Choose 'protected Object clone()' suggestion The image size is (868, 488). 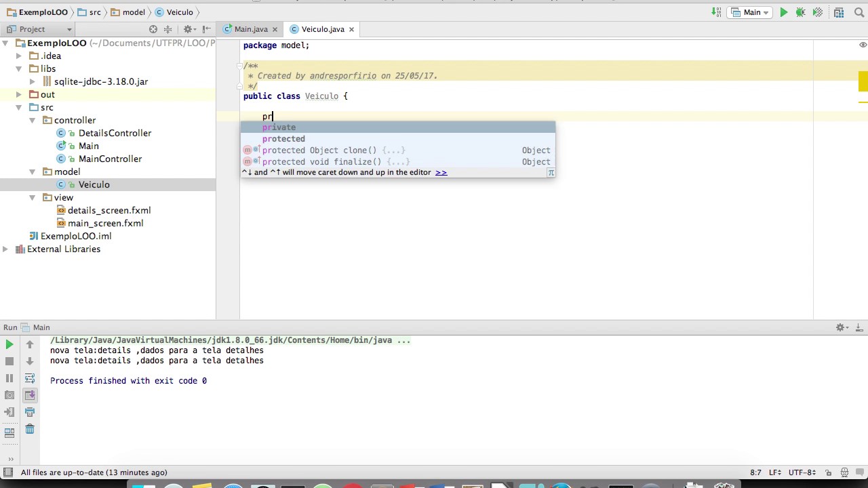pos(398,150)
